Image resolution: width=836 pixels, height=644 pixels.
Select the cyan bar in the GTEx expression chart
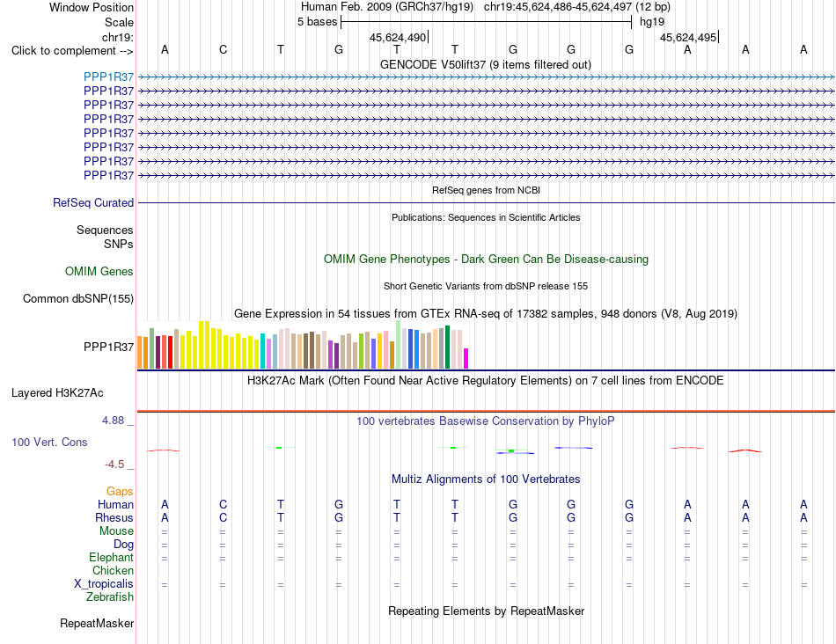[263, 351]
